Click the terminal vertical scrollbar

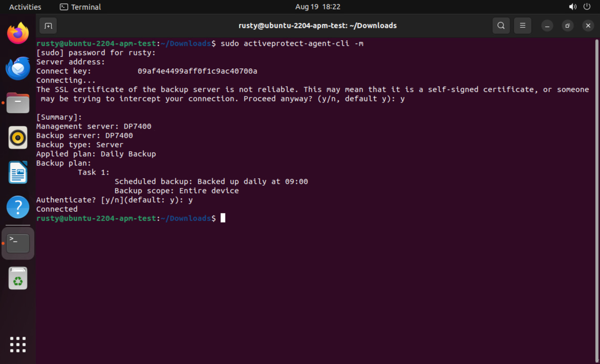pos(597,200)
